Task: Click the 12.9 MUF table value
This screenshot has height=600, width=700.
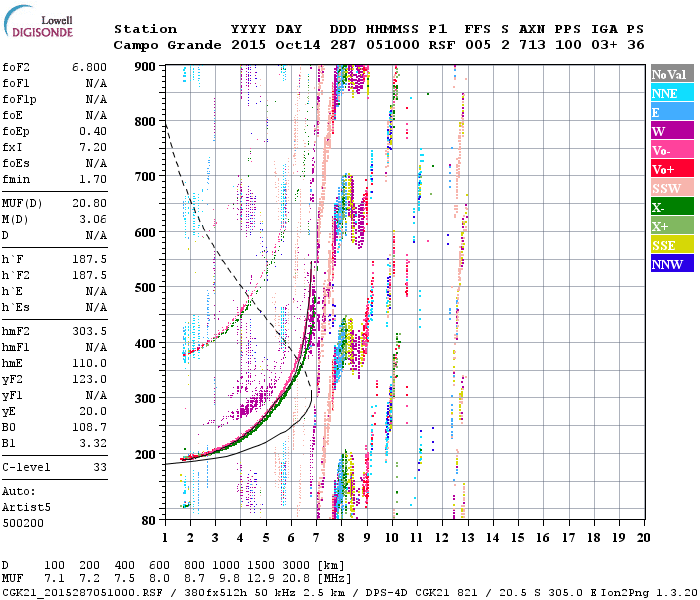Action: tap(260, 579)
